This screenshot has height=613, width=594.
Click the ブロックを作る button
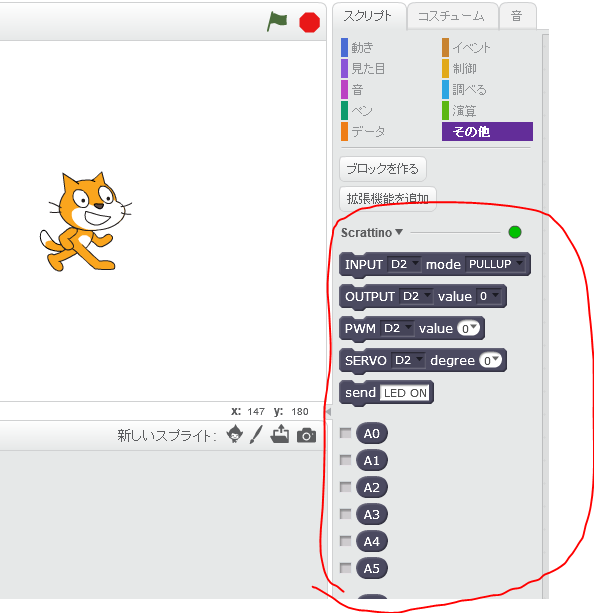383,169
